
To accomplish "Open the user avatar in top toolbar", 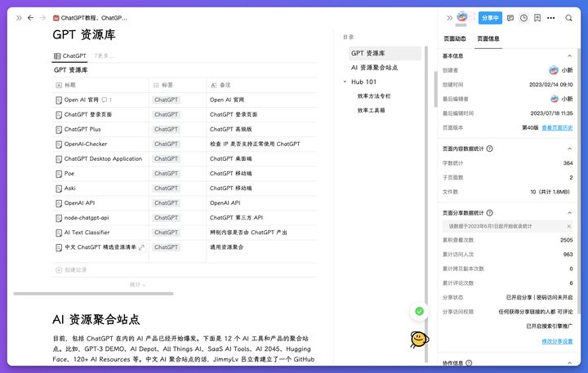I will click(462, 16).
